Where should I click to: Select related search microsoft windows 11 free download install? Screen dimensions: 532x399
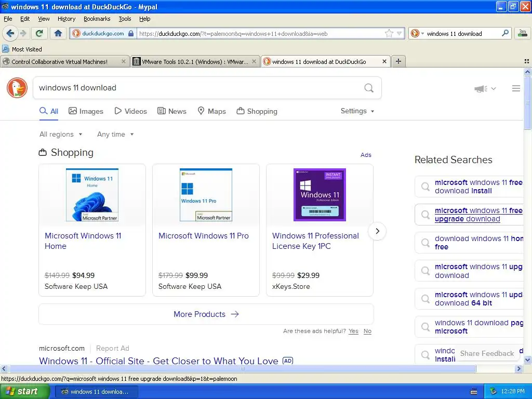click(470, 187)
